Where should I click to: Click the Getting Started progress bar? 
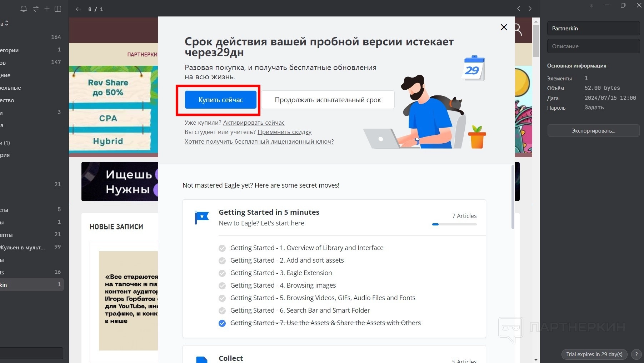coord(454,224)
